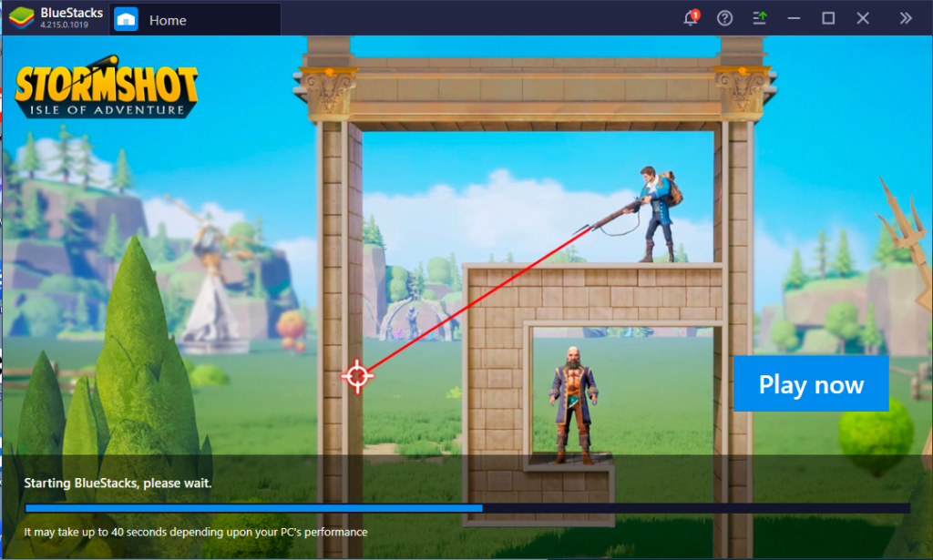Click the Stormshot Isle of Adventure logo

click(x=107, y=87)
